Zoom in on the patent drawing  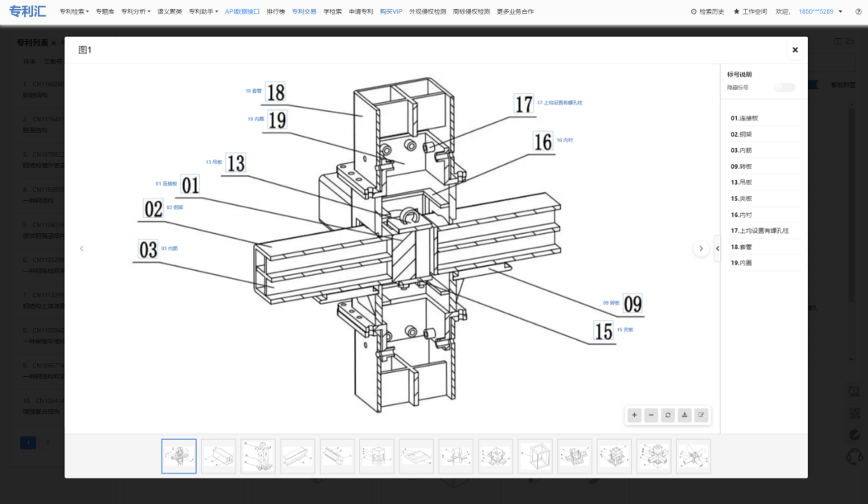click(635, 416)
